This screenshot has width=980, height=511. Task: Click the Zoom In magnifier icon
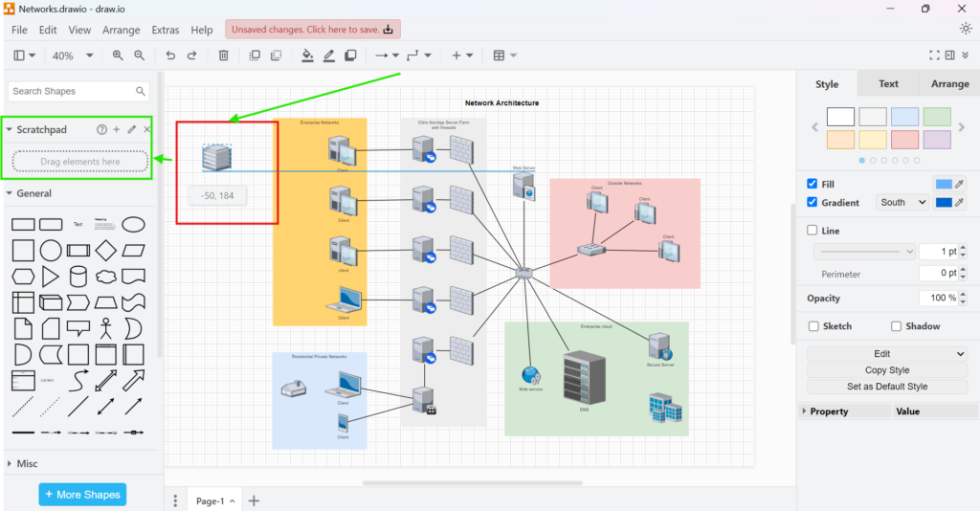[x=118, y=56]
